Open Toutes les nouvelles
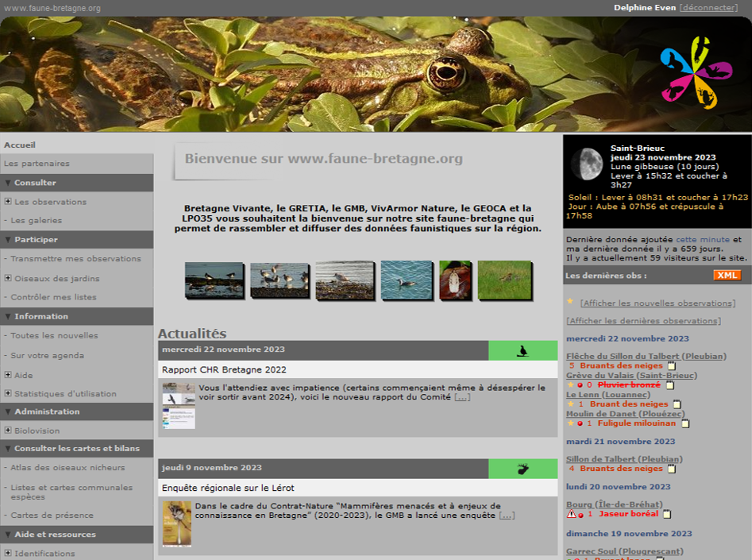Screen dimensions: 752x560 coord(54,335)
